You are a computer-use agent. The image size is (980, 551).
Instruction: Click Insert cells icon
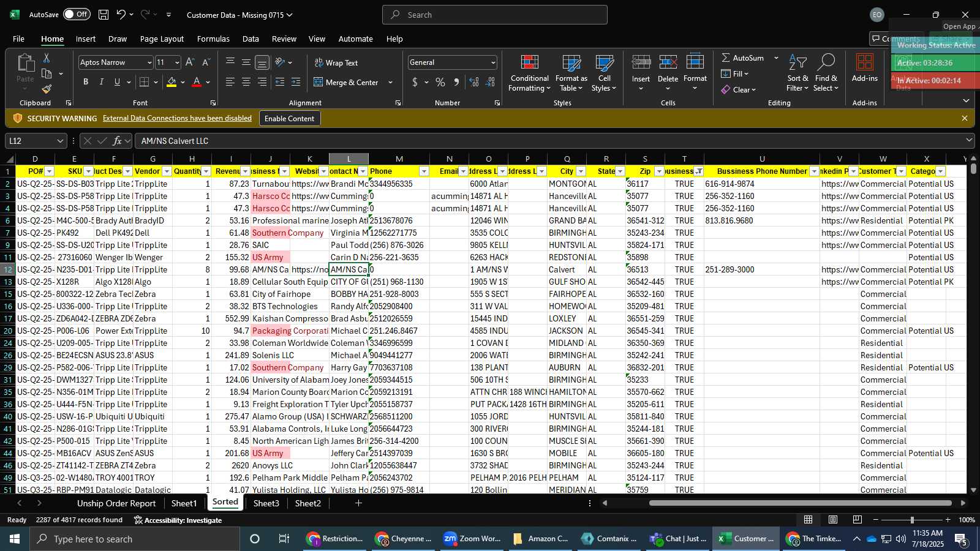641,63
